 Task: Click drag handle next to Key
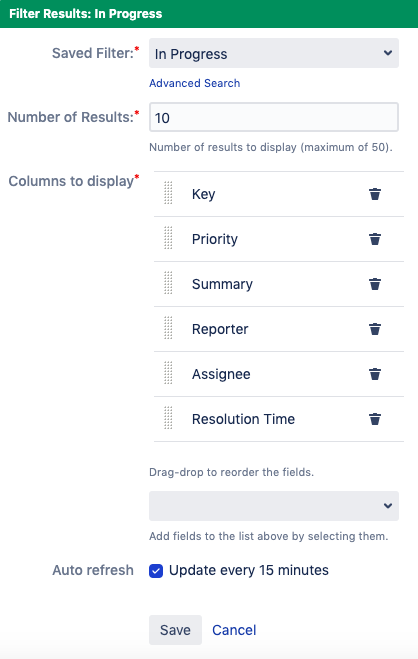coord(168,193)
